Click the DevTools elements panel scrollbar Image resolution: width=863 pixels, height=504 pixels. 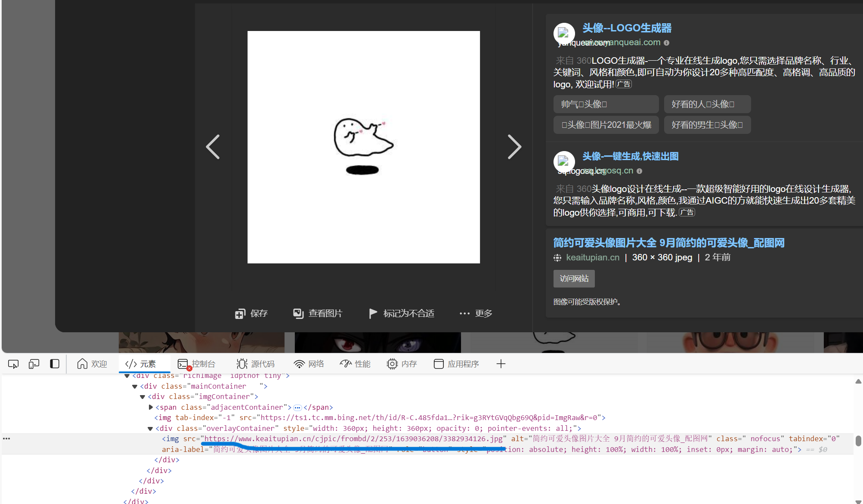[x=858, y=441]
